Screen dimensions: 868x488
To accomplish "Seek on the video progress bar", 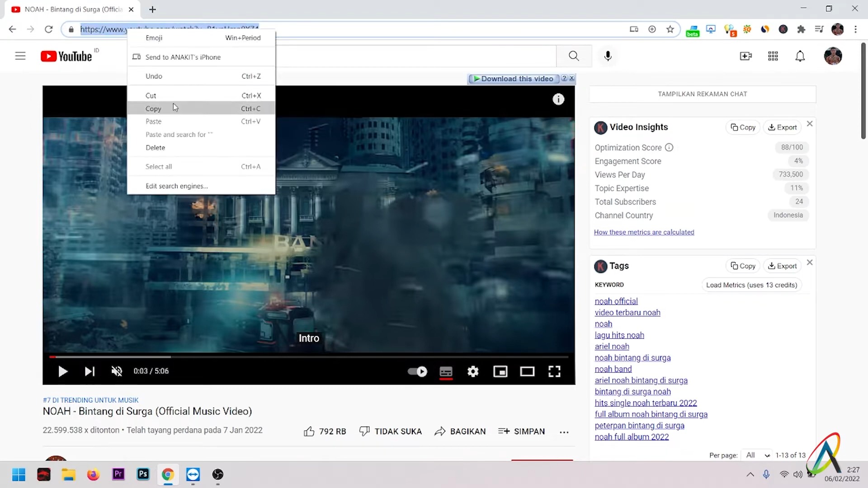I will click(x=309, y=357).
